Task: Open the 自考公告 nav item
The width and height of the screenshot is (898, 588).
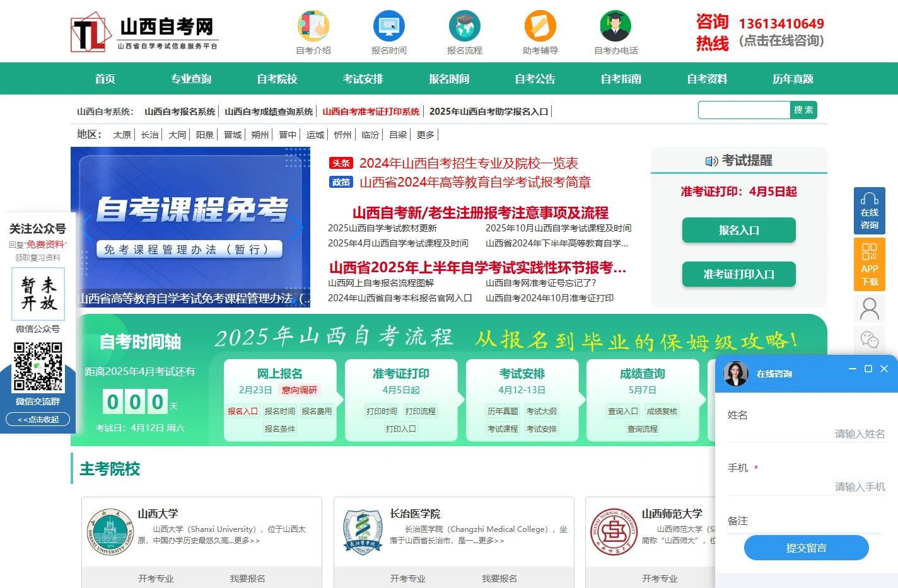Action: (x=535, y=79)
